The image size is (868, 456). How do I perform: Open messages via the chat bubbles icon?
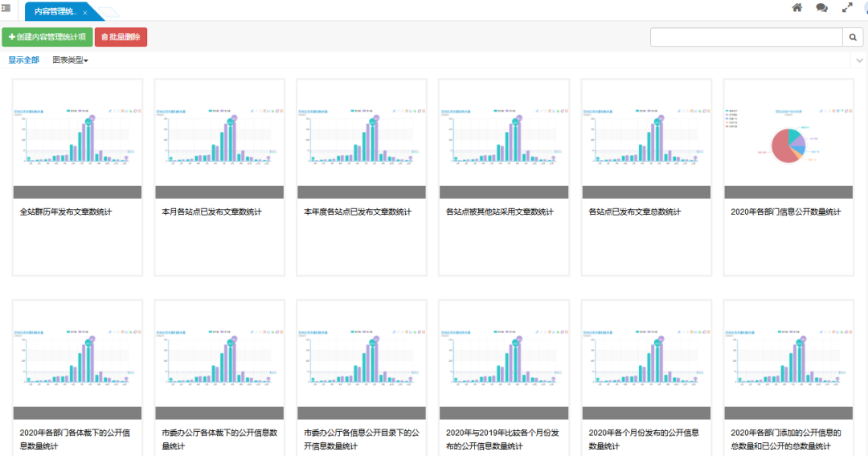[821, 8]
